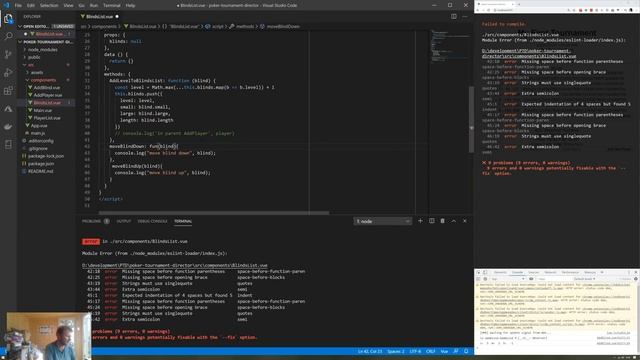This screenshot has width=640, height=360.
Task: Open .gitignore in the explorer
Action: [38, 149]
